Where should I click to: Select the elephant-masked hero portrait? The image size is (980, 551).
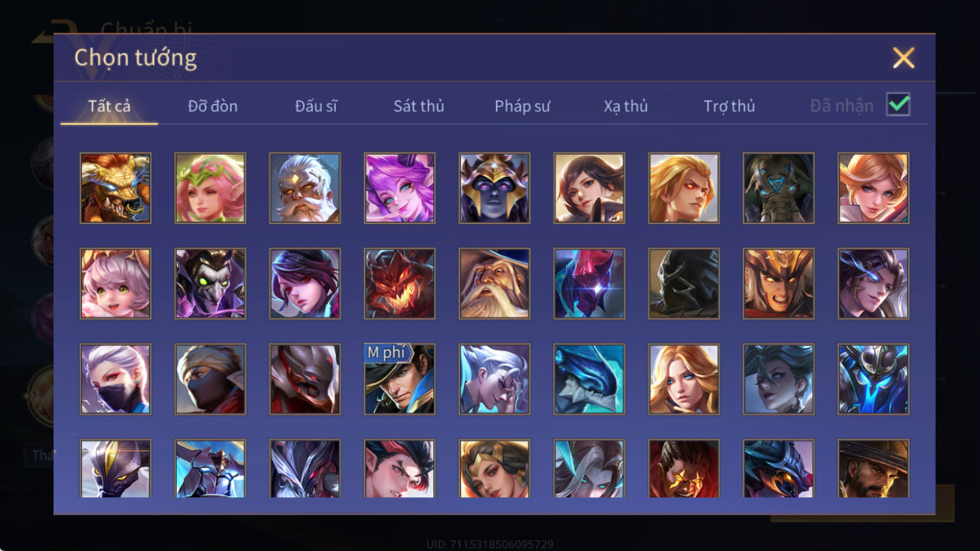point(779,188)
